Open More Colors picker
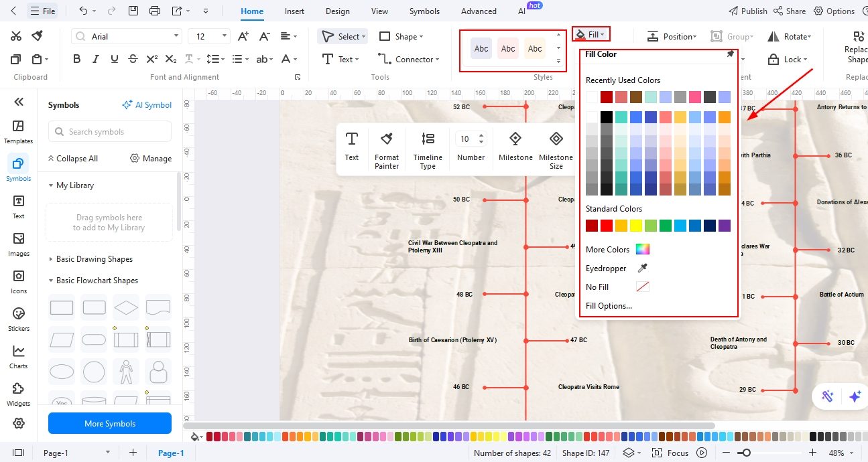The height and width of the screenshot is (462, 868). coord(617,249)
